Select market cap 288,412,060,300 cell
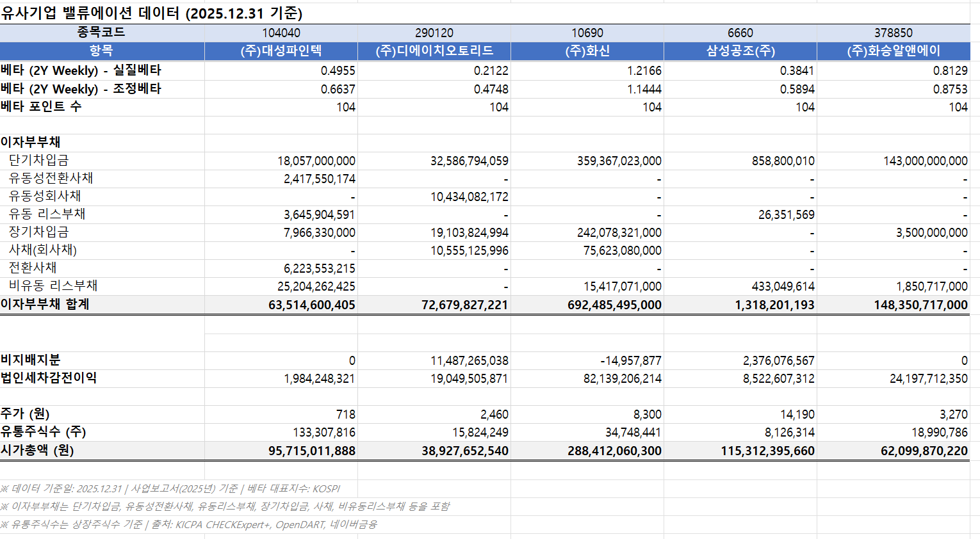 [615, 451]
